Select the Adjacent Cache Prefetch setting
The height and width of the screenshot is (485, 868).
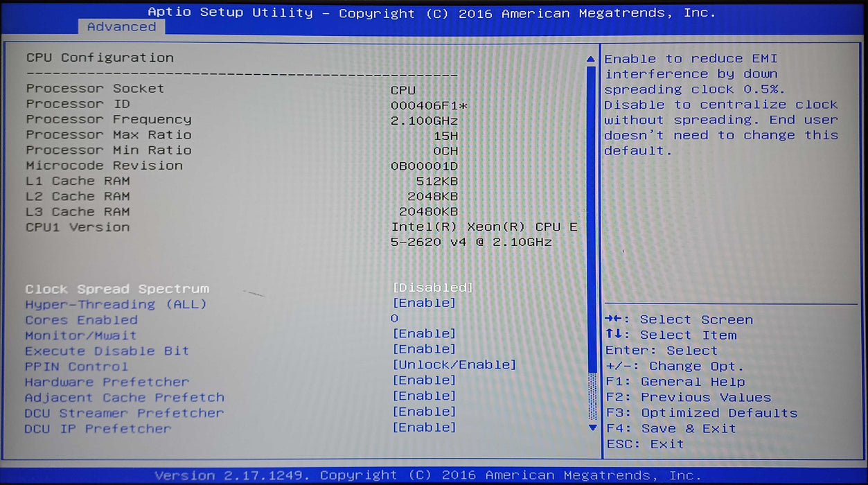pos(125,398)
